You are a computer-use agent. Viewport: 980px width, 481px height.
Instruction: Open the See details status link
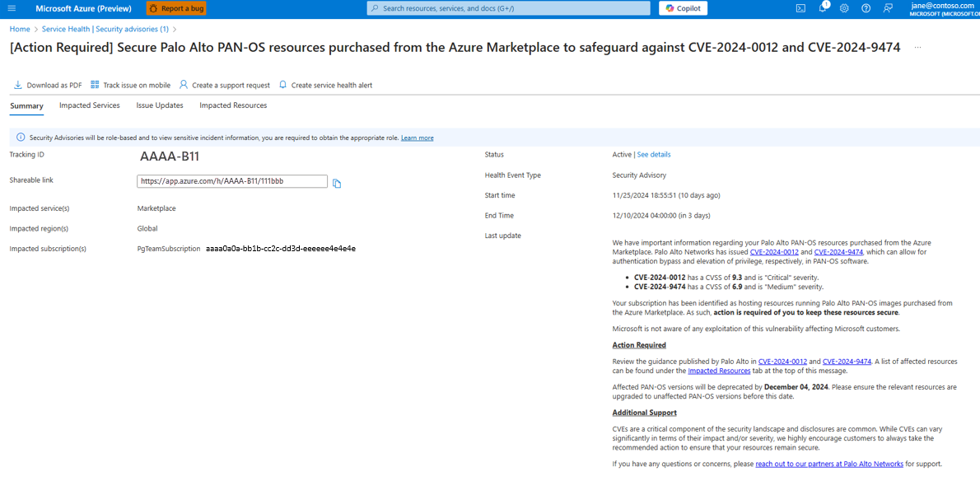(654, 154)
